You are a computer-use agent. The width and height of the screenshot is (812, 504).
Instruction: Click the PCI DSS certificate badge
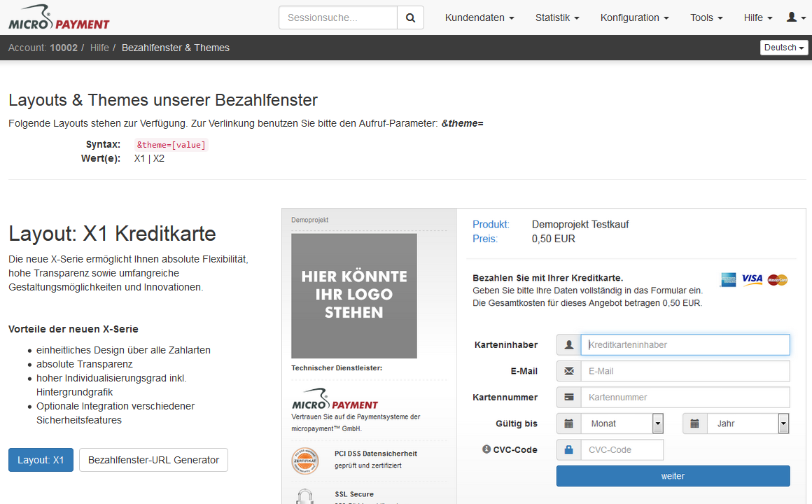[x=305, y=461]
